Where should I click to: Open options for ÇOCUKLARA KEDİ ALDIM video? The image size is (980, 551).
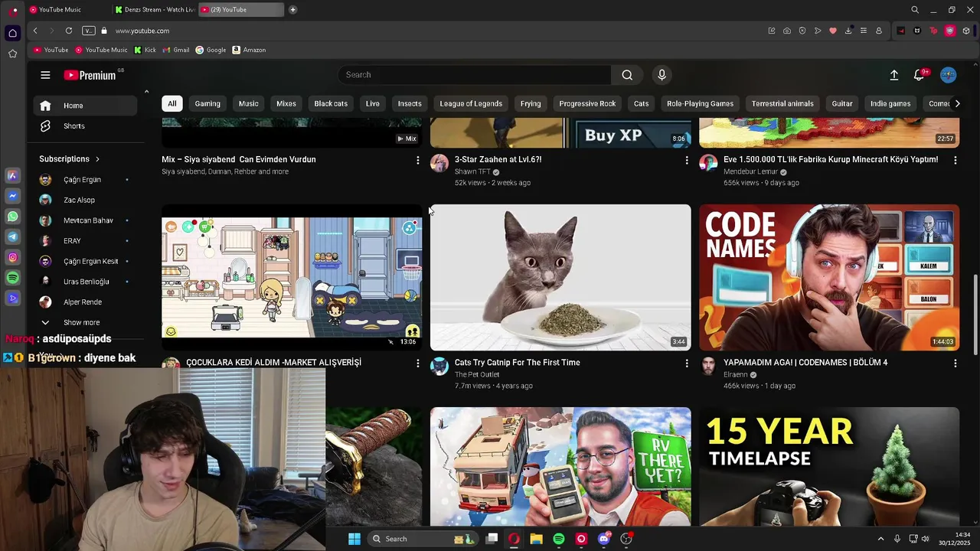(417, 364)
